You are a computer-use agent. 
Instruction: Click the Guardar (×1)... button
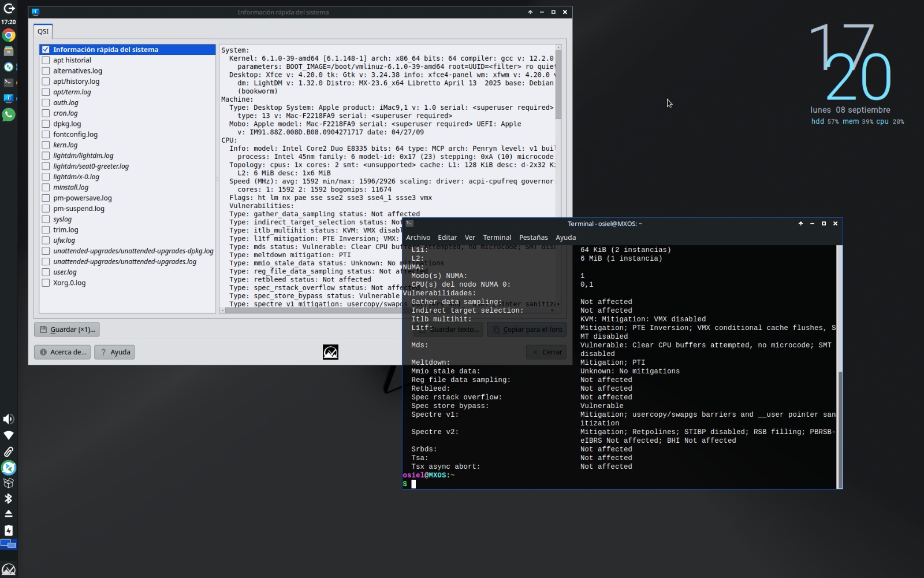(67, 329)
